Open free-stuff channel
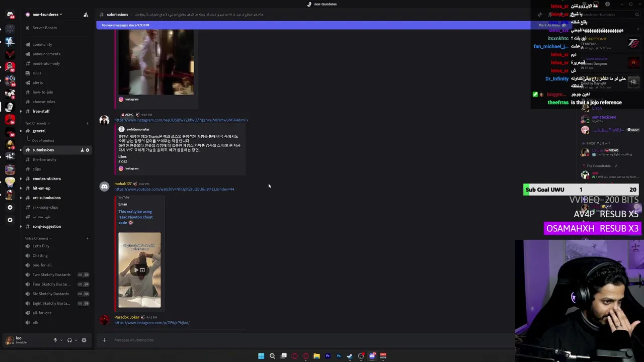This screenshot has width=644, height=362. [41, 111]
